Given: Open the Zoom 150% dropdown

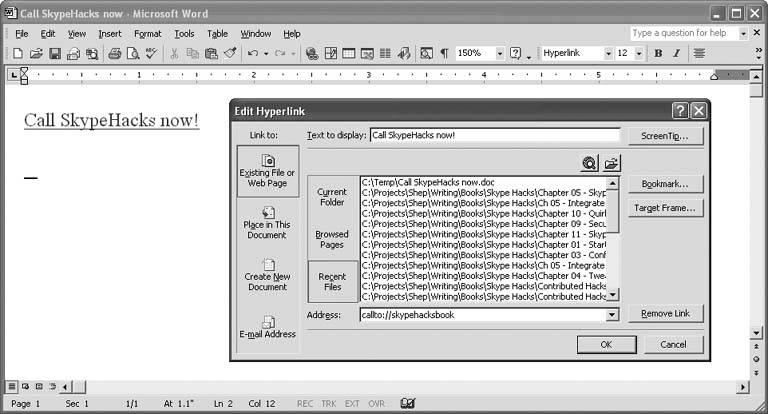Looking at the screenshot, I should tap(499, 53).
